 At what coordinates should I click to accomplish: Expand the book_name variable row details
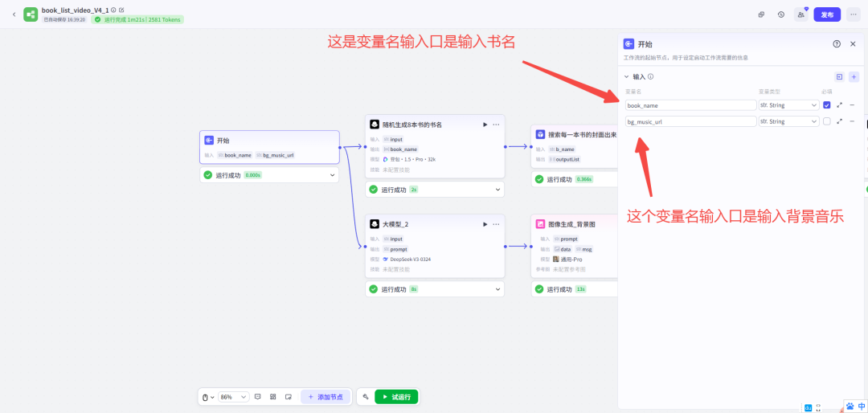coord(840,105)
